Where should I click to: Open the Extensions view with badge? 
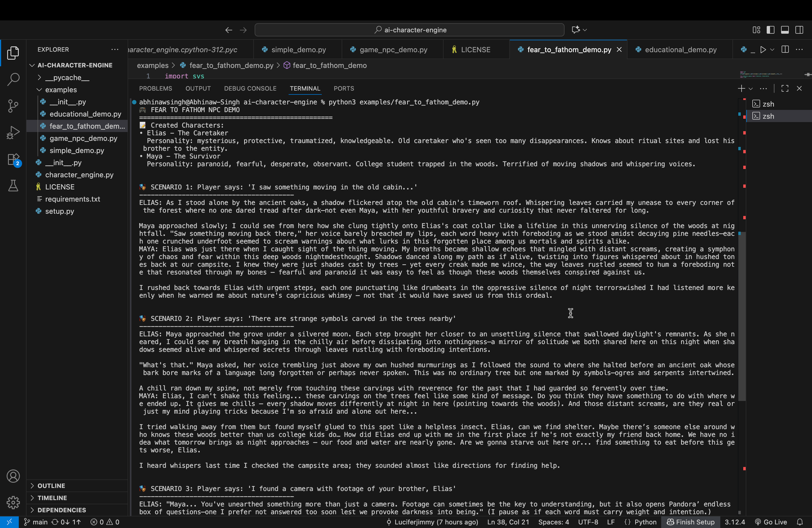click(x=14, y=159)
